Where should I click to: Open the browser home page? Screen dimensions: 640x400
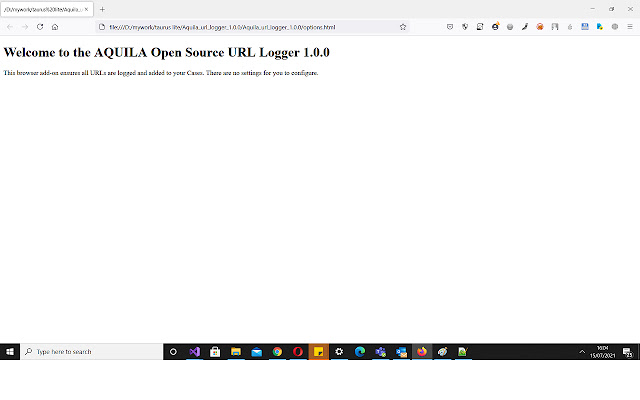pyautogui.click(x=55, y=27)
